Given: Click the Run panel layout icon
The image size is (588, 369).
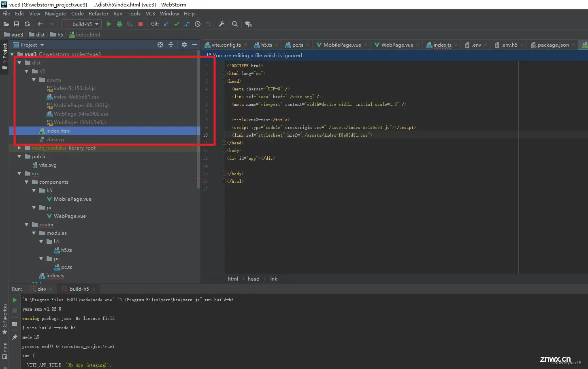Looking at the screenshot, I should pyautogui.click(x=15, y=324).
